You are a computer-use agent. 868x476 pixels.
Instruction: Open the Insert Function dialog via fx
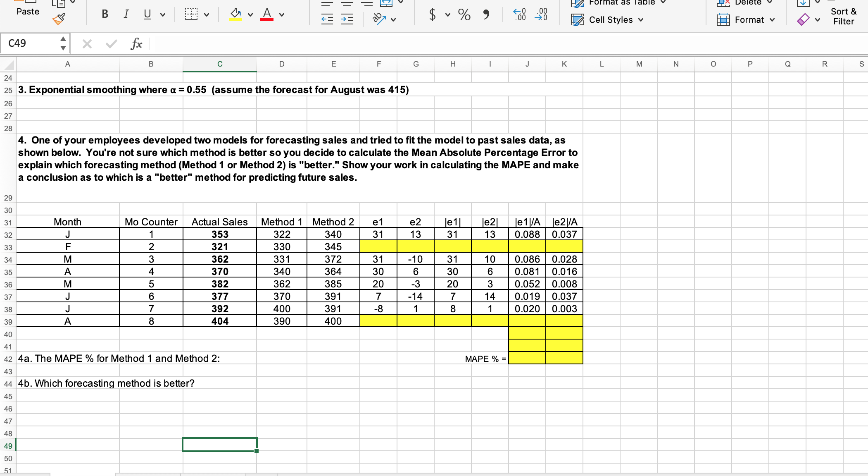click(136, 43)
